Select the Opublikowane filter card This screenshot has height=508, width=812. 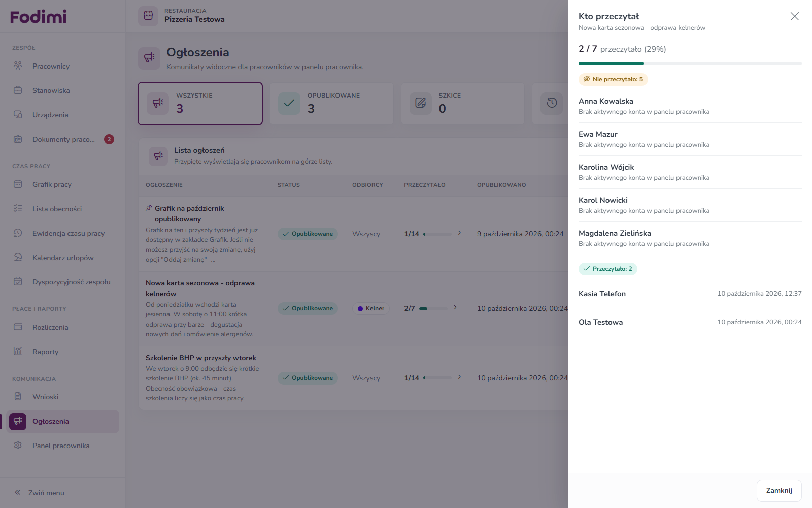click(331, 104)
